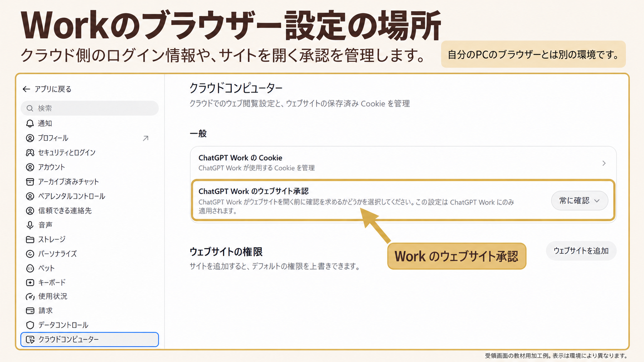
Task: Open the external-link arrow on the プロフィール row
Action: click(x=146, y=138)
